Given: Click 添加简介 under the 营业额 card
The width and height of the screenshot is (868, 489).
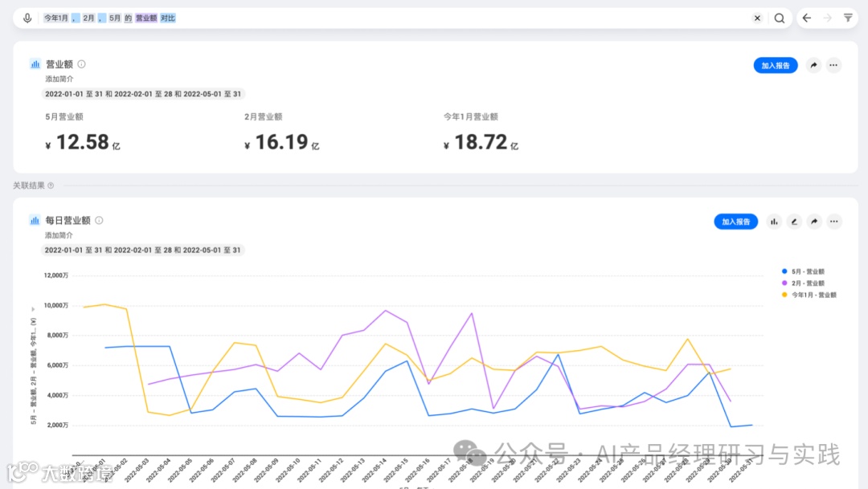Looking at the screenshot, I should click(59, 79).
